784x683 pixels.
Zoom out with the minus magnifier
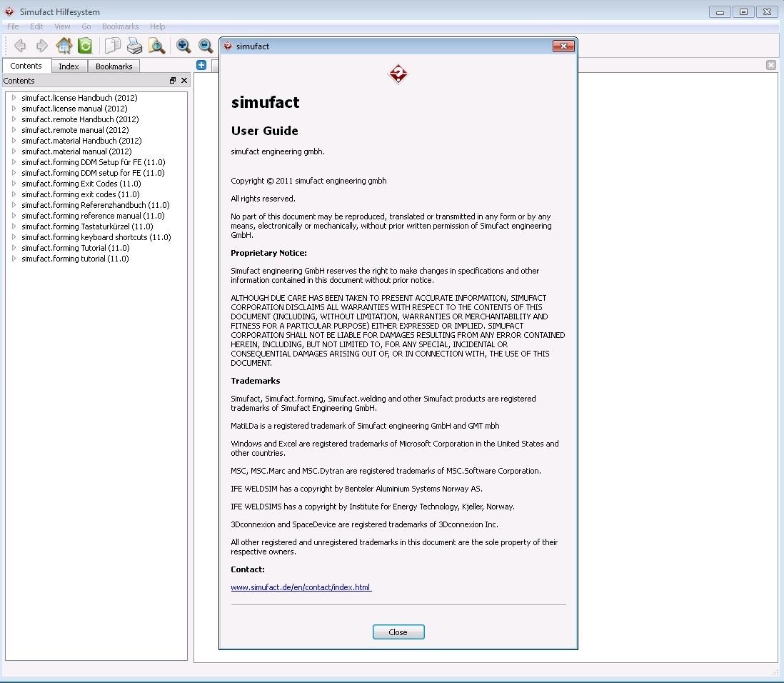(x=206, y=46)
